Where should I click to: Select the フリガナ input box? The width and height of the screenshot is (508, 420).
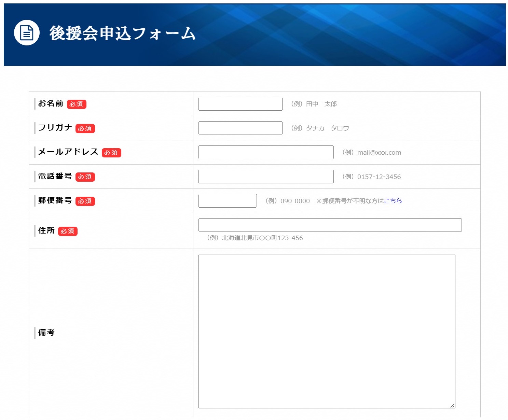pos(240,128)
